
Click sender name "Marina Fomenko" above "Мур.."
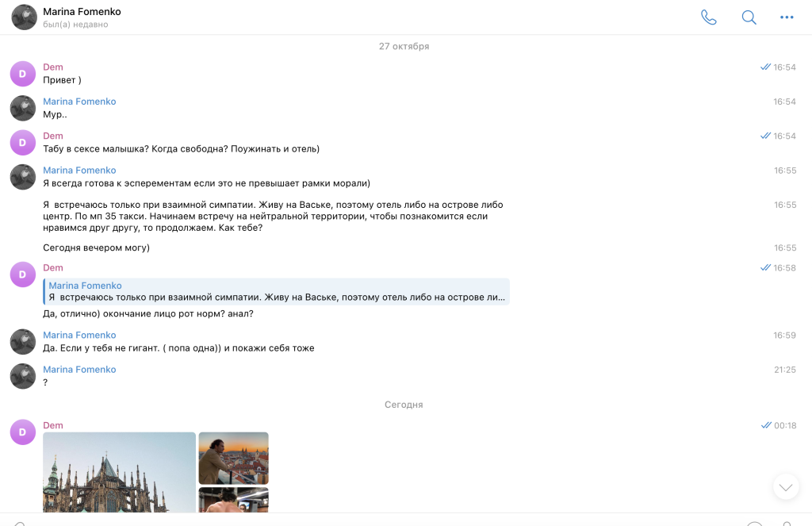tap(79, 102)
